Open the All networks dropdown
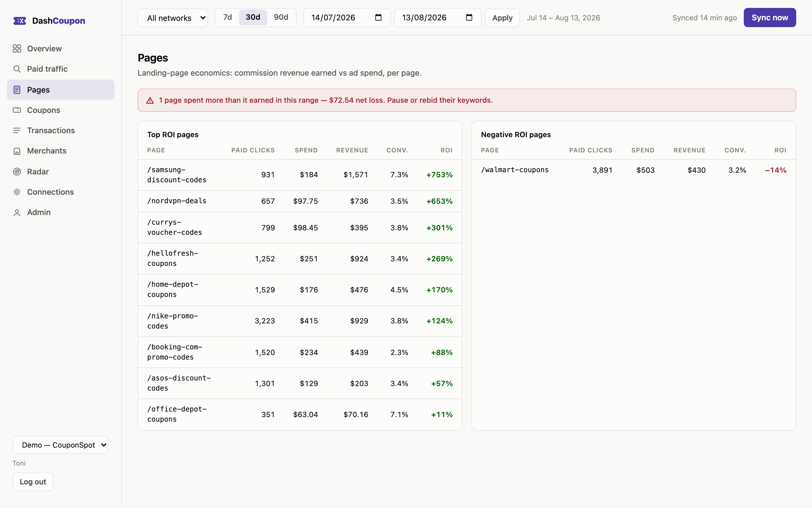This screenshot has width=812, height=508. coord(173,18)
